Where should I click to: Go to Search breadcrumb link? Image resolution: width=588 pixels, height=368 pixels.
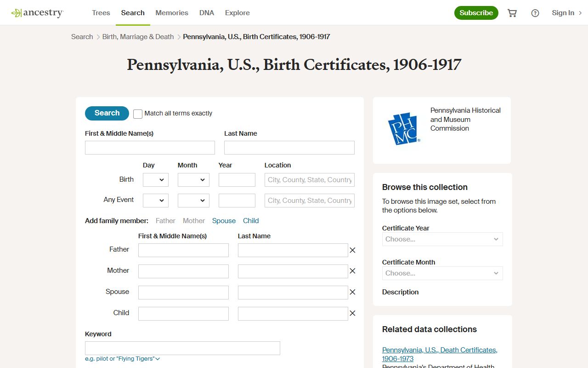[82, 37]
